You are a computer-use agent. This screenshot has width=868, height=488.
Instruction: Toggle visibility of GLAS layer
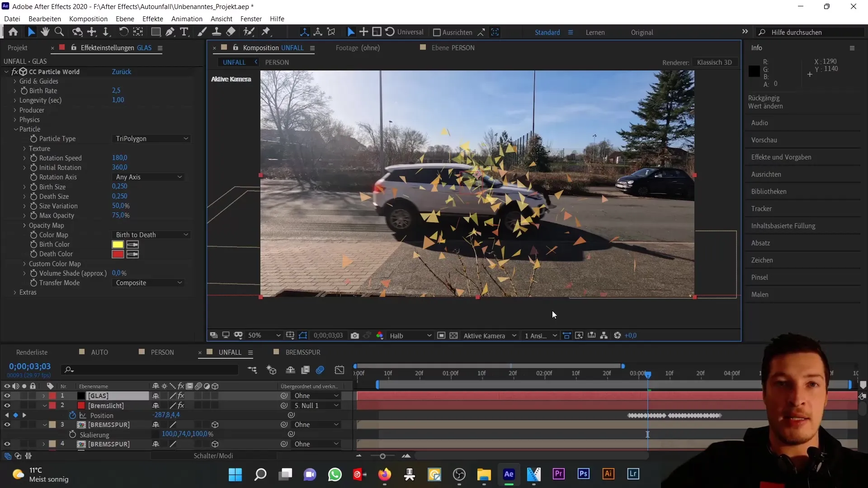pyautogui.click(x=7, y=396)
